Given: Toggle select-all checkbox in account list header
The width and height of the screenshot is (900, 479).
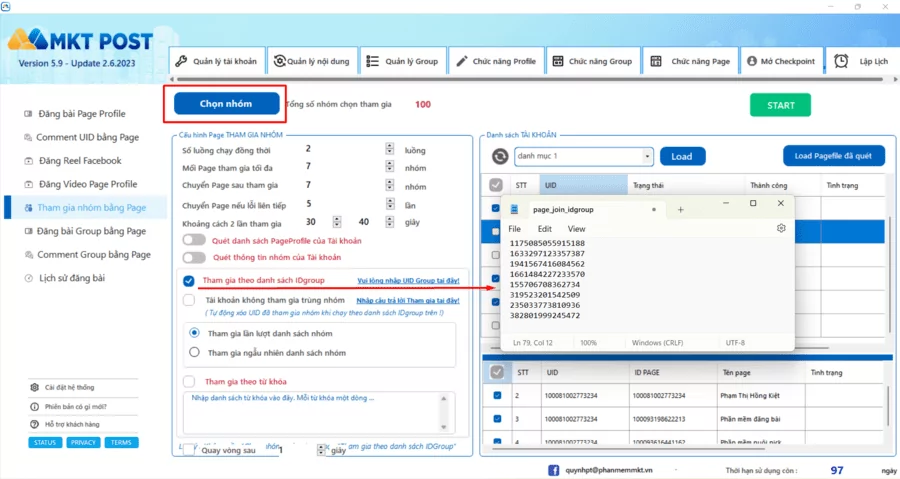Looking at the screenshot, I should click(x=496, y=185).
